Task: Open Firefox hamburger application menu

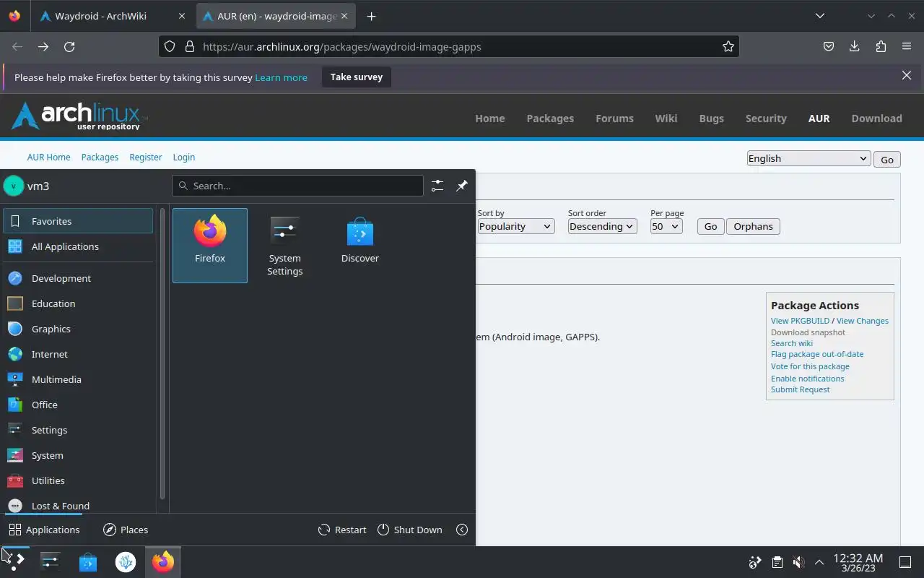Action: [x=907, y=46]
